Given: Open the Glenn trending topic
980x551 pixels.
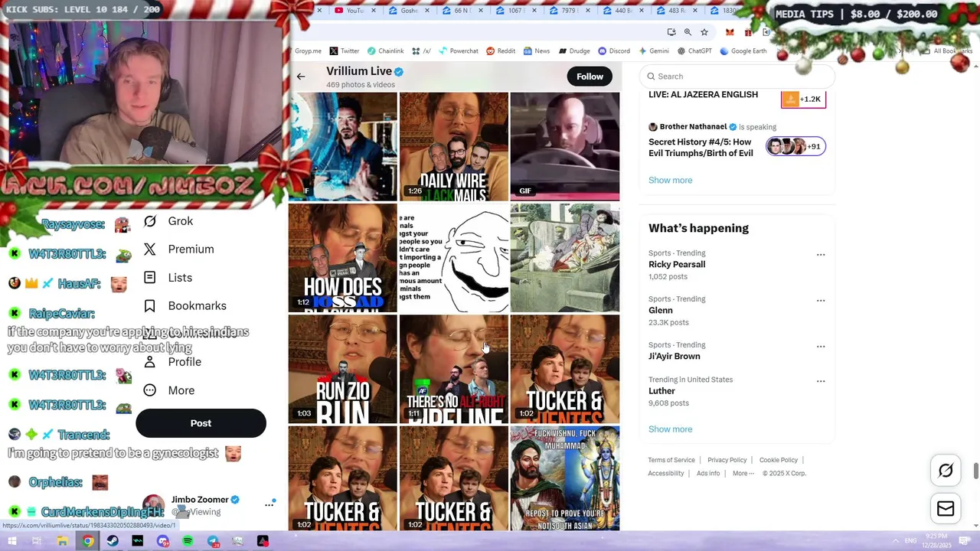Looking at the screenshot, I should click(x=660, y=311).
